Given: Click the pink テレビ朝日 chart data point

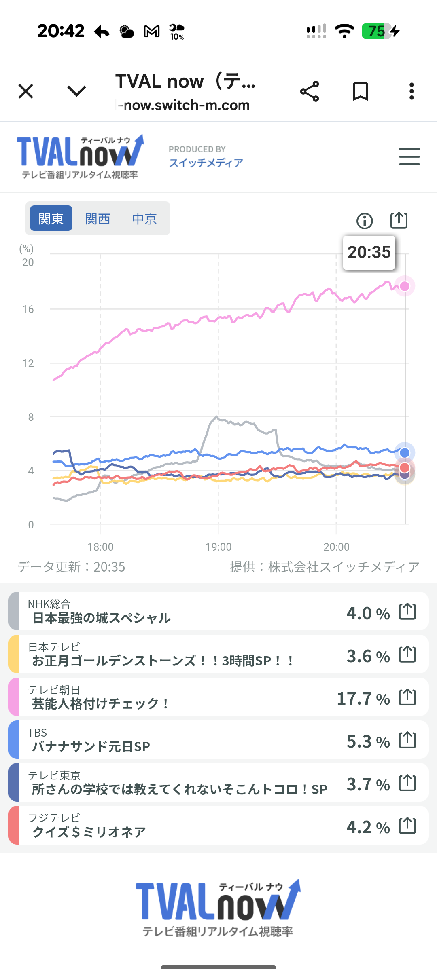Looking at the screenshot, I should click(x=405, y=286).
